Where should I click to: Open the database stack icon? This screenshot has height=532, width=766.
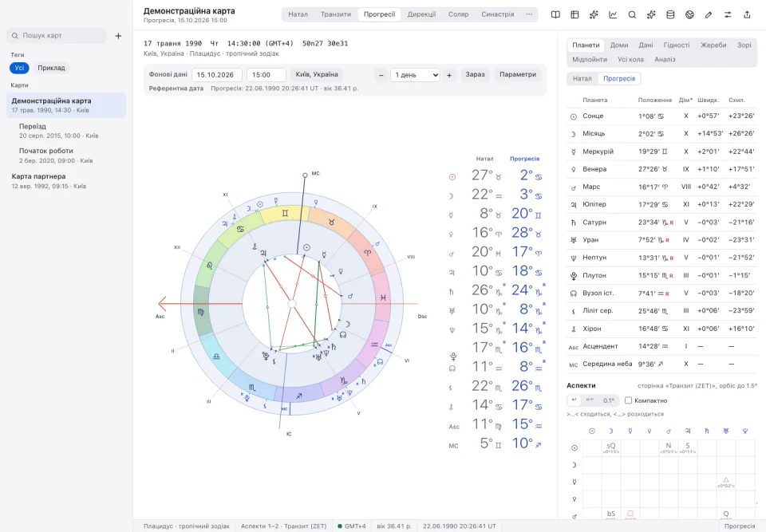point(670,14)
